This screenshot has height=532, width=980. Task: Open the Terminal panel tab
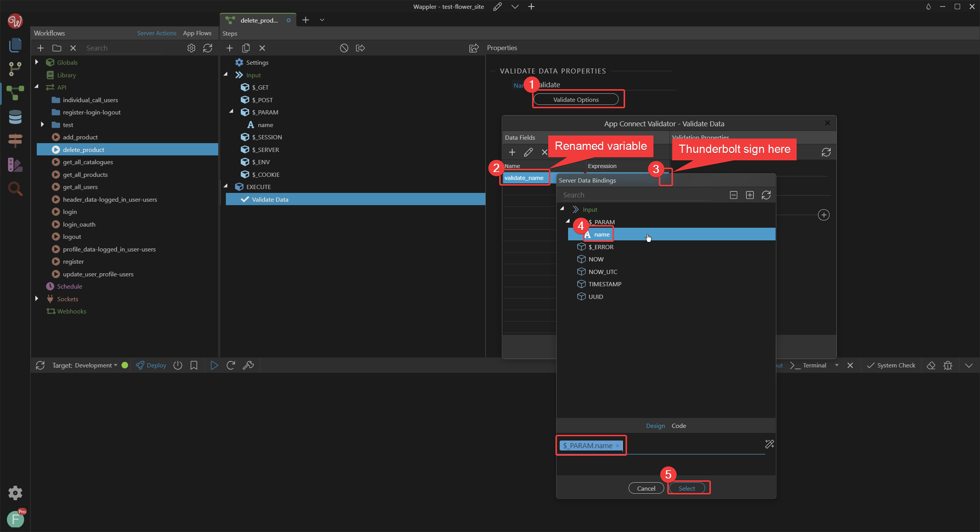click(809, 366)
